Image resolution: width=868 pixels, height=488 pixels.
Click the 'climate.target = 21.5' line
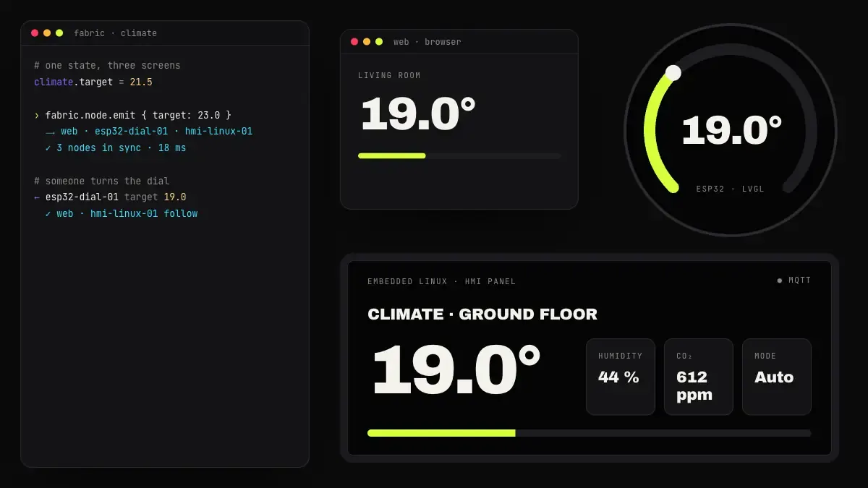(x=93, y=82)
